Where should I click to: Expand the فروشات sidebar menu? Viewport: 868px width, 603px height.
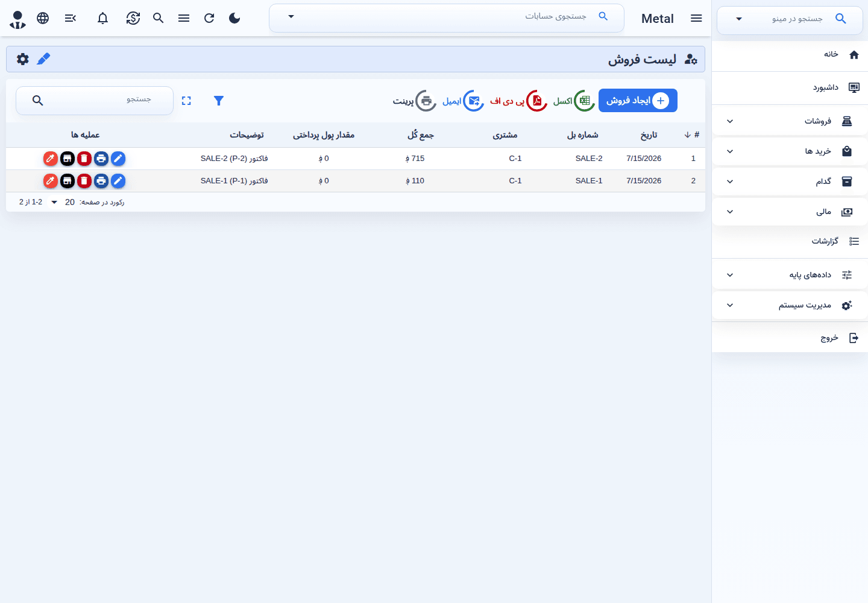790,121
